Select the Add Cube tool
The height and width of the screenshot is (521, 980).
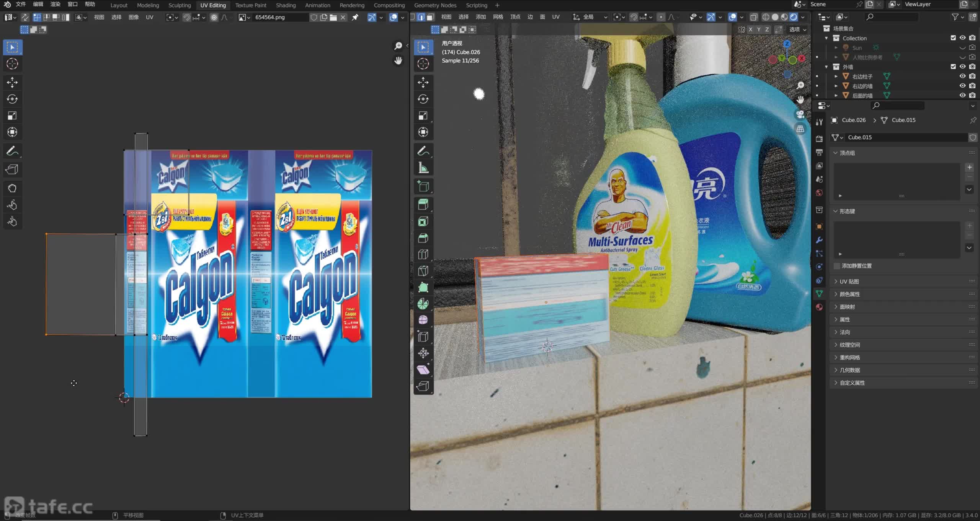click(423, 186)
